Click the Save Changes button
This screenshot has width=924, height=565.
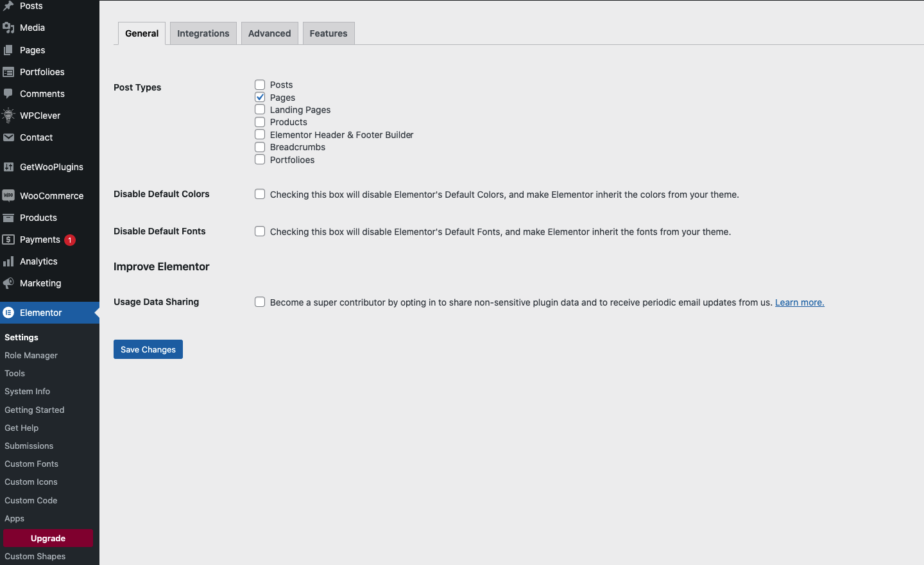[148, 349]
